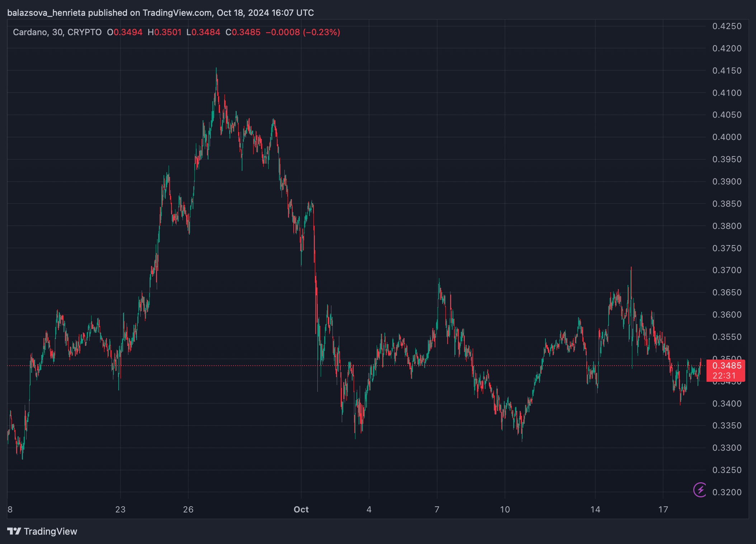Click the Oct label on time axis
The image size is (756, 544).
pyautogui.click(x=301, y=510)
